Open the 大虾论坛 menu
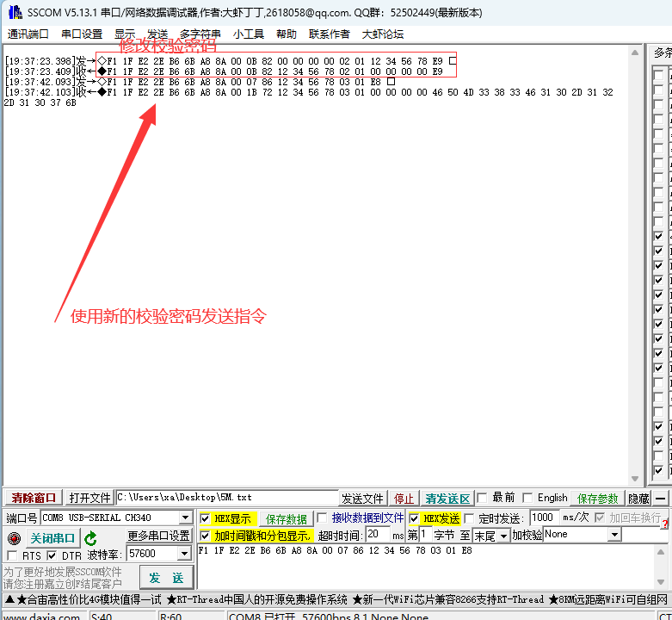 [x=383, y=34]
